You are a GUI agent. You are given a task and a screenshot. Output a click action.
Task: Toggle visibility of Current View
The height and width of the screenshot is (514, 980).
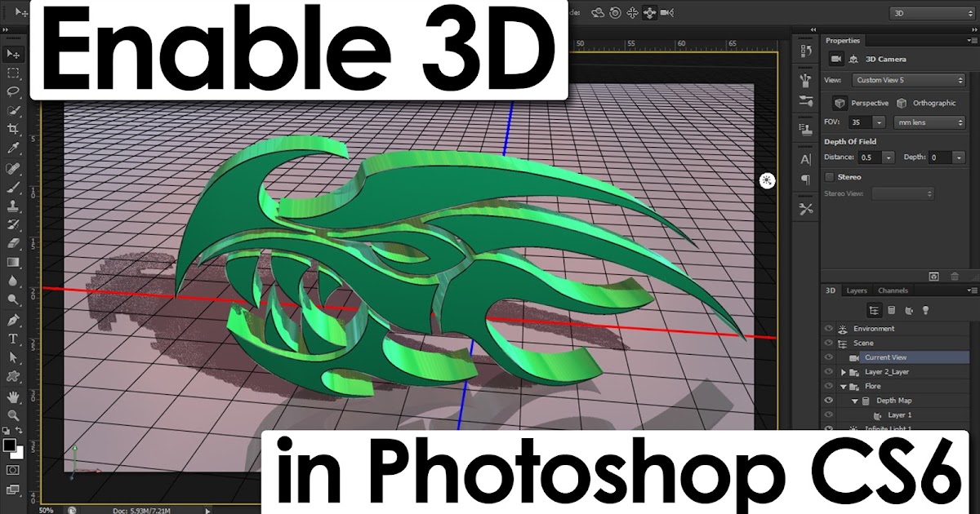click(830, 357)
